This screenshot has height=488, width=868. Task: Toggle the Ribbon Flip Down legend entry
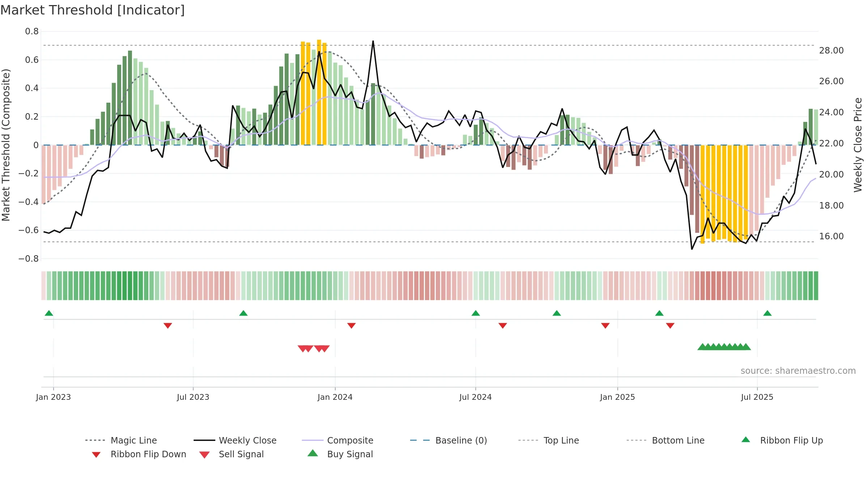tap(139, 454)
